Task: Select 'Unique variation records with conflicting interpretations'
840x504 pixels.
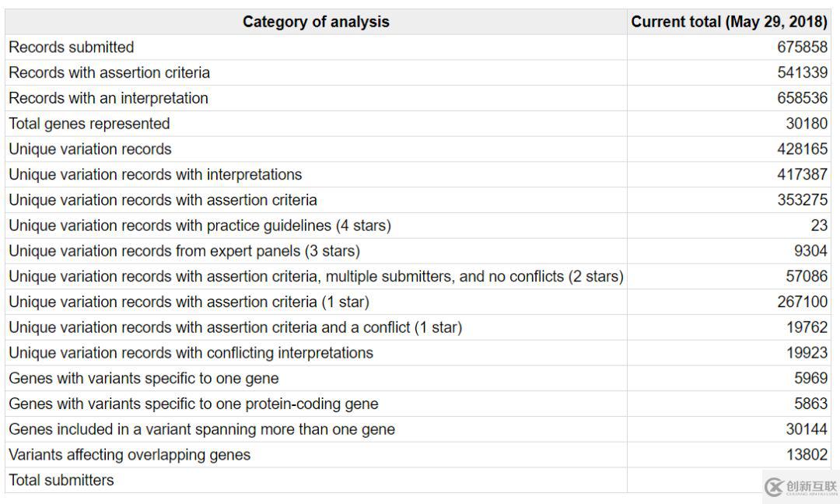Action: pyautogui.click(x=191, y=353)
